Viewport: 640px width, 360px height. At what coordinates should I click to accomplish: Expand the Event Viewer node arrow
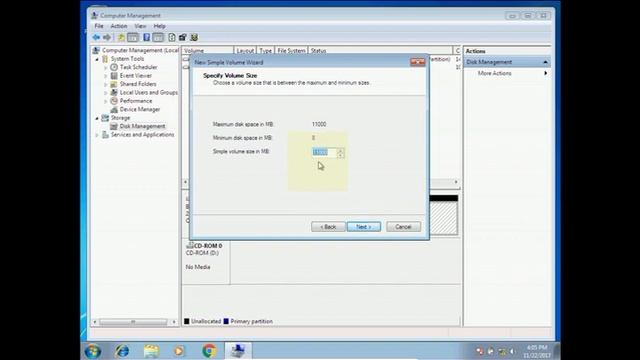[106, 76]
